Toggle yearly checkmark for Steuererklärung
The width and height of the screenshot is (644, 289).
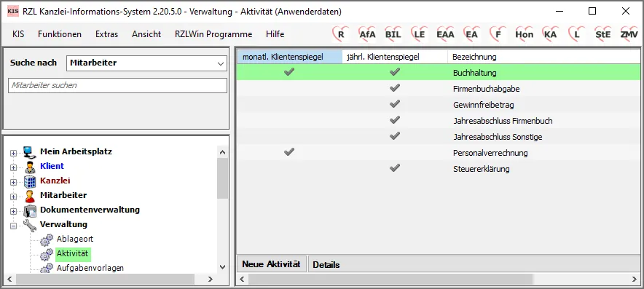click(395, 168)
